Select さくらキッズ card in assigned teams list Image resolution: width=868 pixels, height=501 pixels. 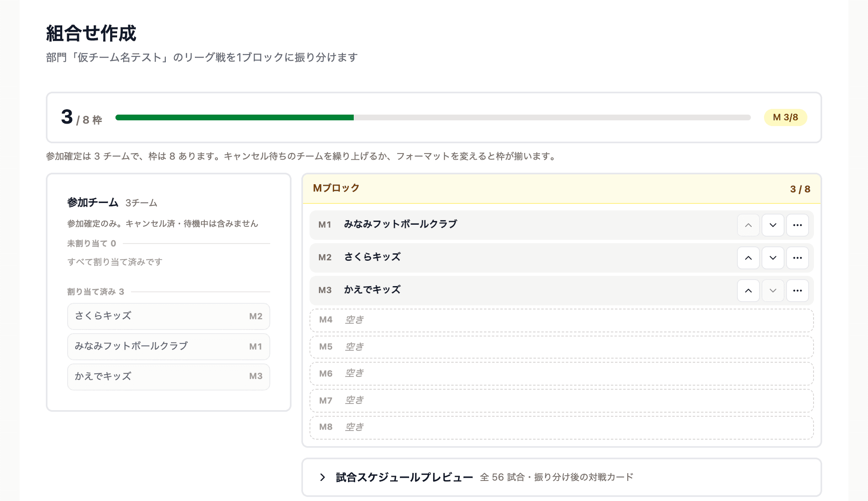[x=169, y=316]
